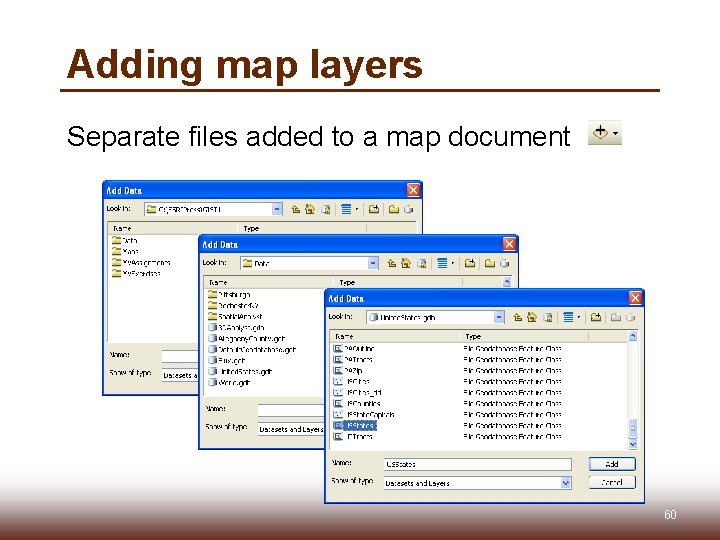Go to home folder in middle Add Data window
The height and width of the screenshot is (540, 720).
(406, 264)
